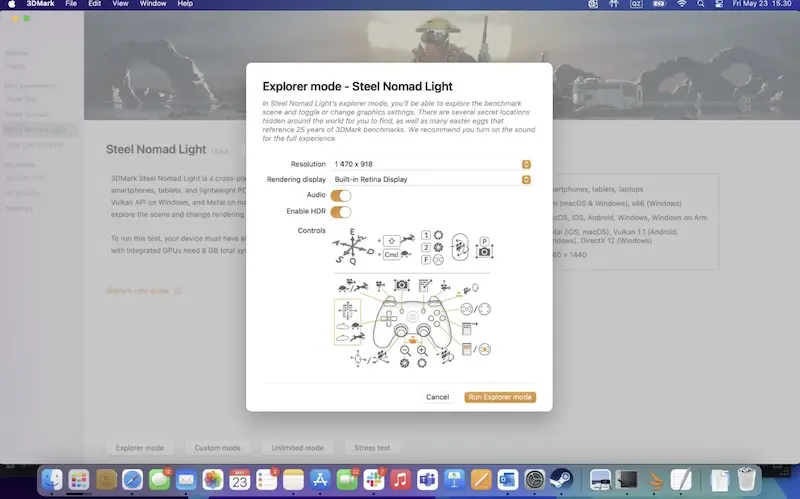
Task: Click Run Explorer mode button
Action: click(x=500, y=397)
